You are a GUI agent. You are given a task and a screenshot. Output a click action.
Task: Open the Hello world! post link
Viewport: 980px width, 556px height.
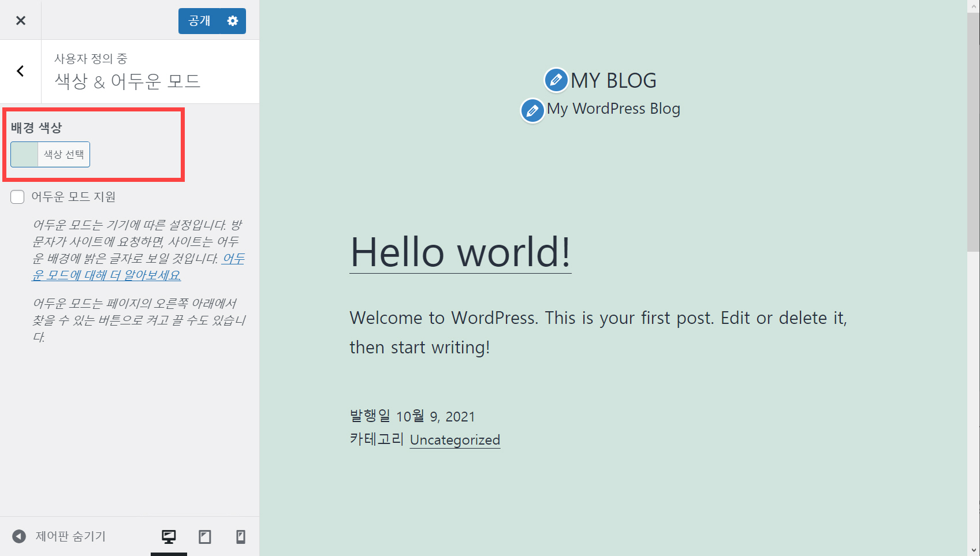pos(460,252)
